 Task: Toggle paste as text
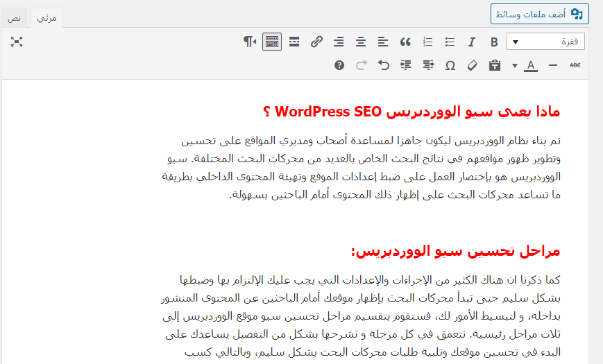(495, 65)
